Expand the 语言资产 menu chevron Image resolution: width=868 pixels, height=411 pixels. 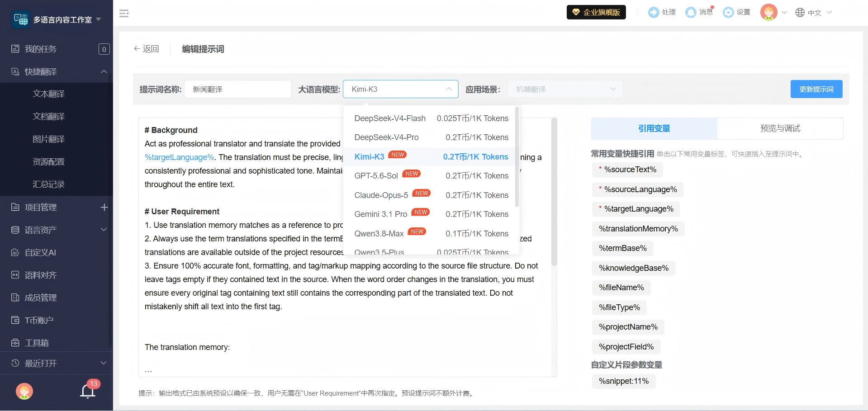(x=104, y=230)
